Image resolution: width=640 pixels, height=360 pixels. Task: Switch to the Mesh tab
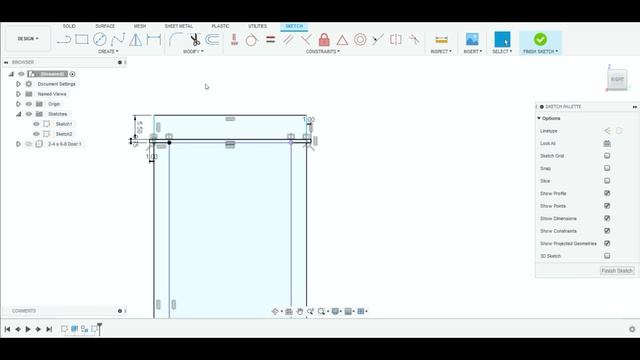click(140, 26)
